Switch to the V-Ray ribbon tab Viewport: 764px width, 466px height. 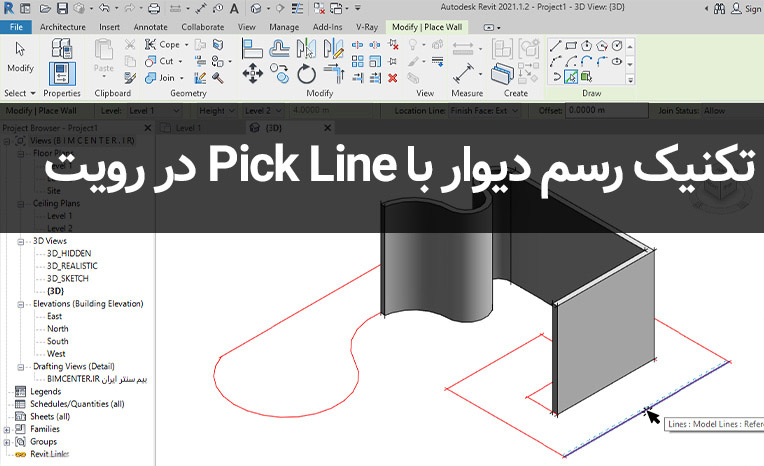coord(367,27)
